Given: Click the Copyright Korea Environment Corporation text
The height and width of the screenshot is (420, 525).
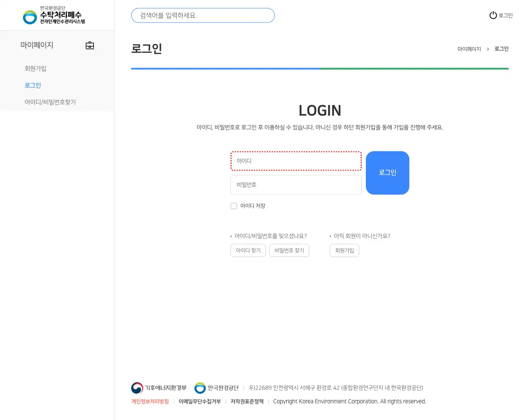Looking at the screenshot, I should point(349,402).
